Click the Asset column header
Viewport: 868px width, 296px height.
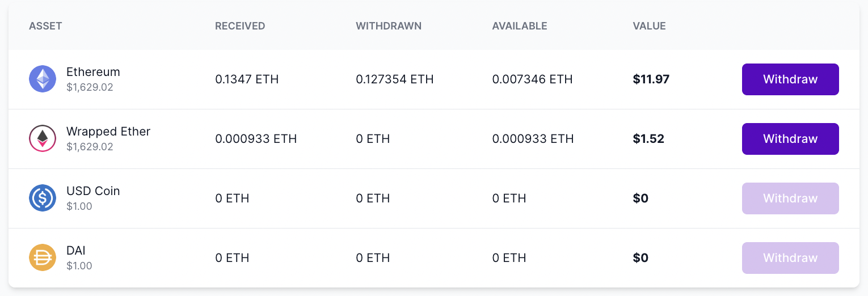(x=45, y=26)
